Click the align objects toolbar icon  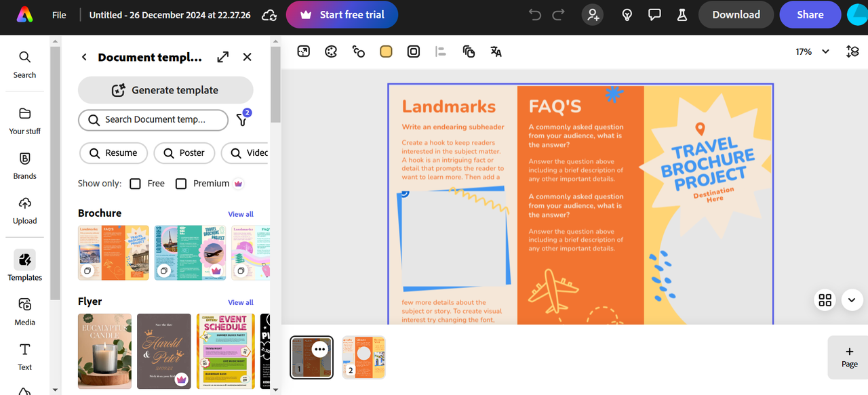coord(441,51)
